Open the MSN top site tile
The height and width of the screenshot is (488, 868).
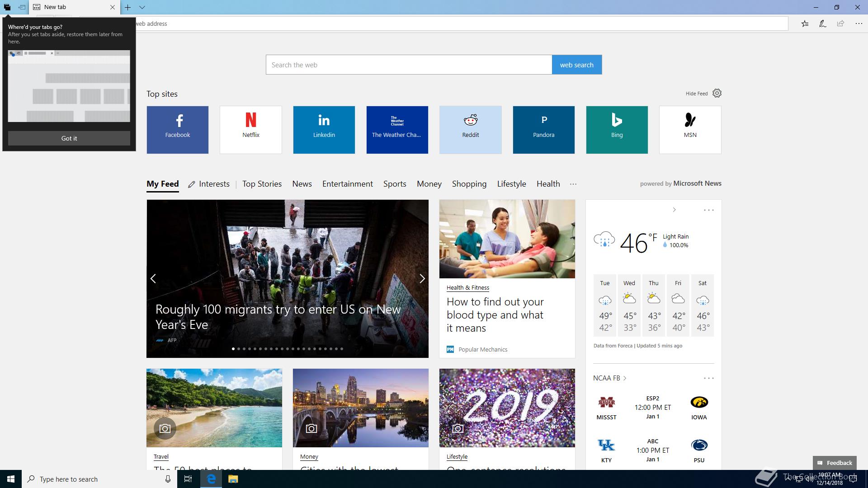point(690,130)
